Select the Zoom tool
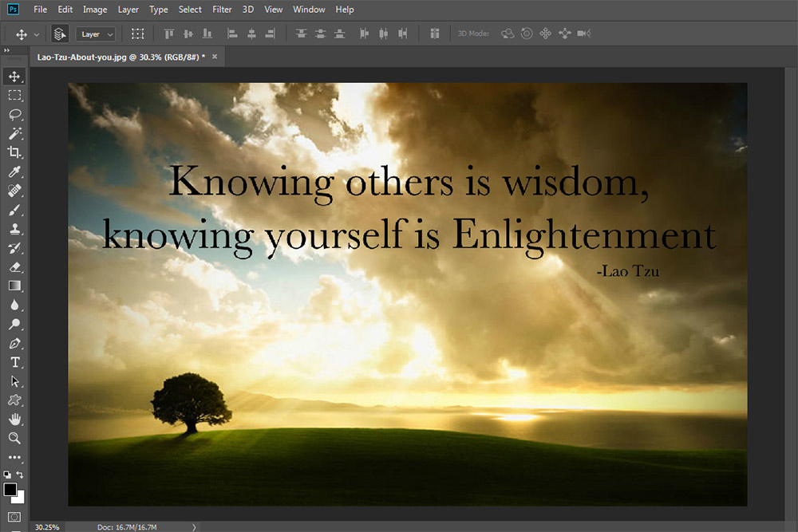 pos(14,438)
